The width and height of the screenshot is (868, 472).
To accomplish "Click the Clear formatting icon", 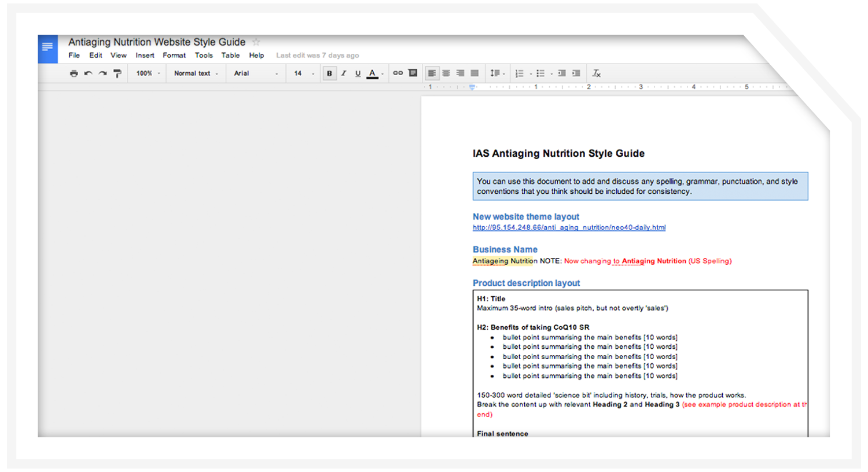I will (597, 73).
